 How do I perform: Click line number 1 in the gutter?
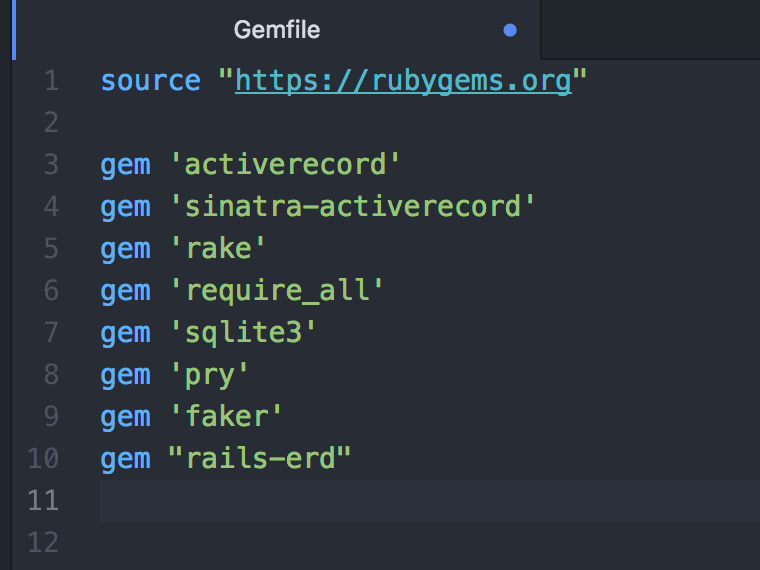[51, 81]
